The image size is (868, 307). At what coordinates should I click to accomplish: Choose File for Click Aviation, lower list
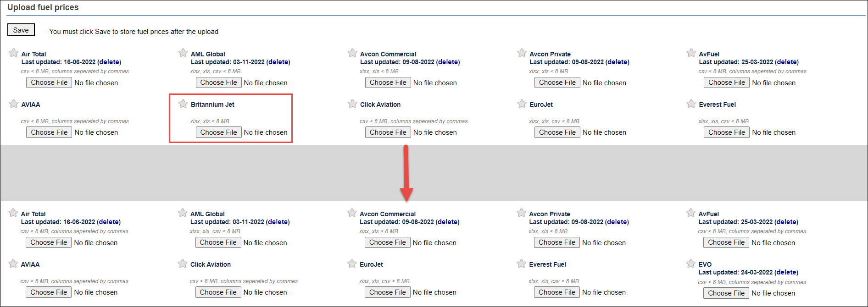pyautogui.click(x=218, y=292)
